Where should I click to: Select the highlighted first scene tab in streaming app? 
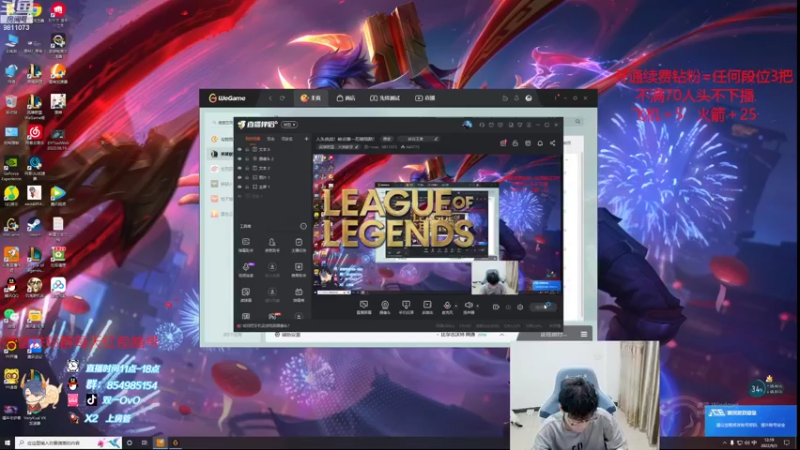coord(253,139)
